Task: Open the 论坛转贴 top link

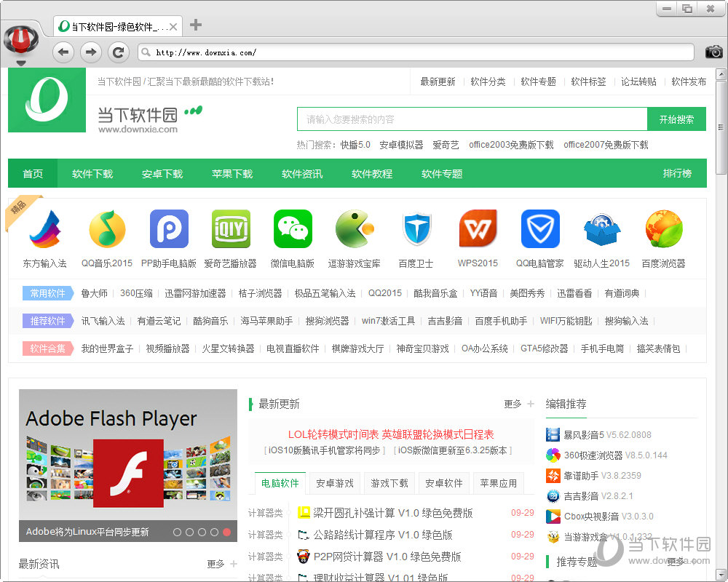Action: (x=639, y=81)
